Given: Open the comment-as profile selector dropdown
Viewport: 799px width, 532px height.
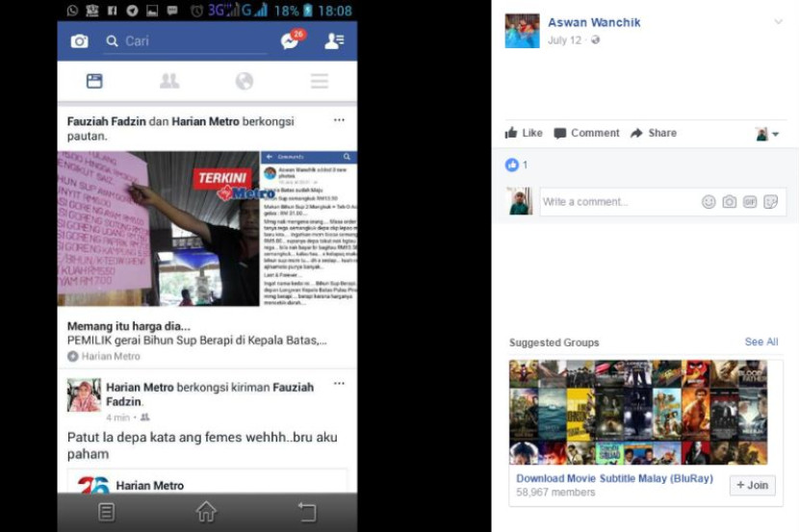Looking at the screenshot, I should [767, 134].
